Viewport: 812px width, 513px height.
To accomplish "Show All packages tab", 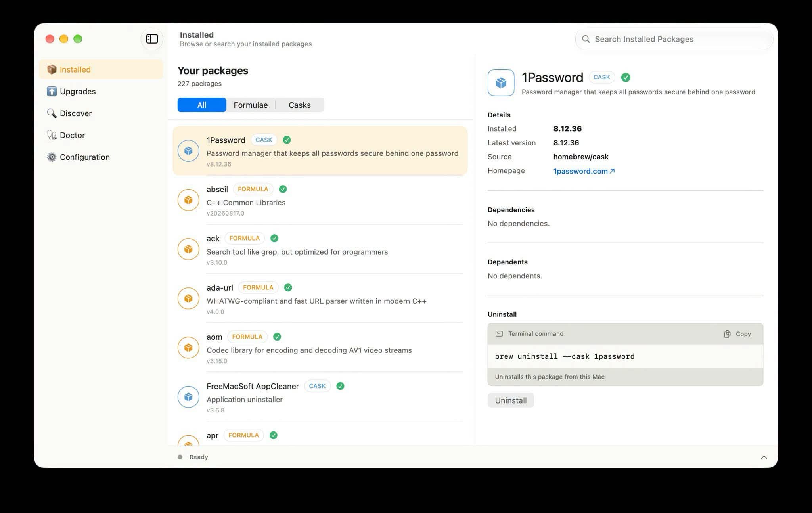I will [x=202, y=105].
